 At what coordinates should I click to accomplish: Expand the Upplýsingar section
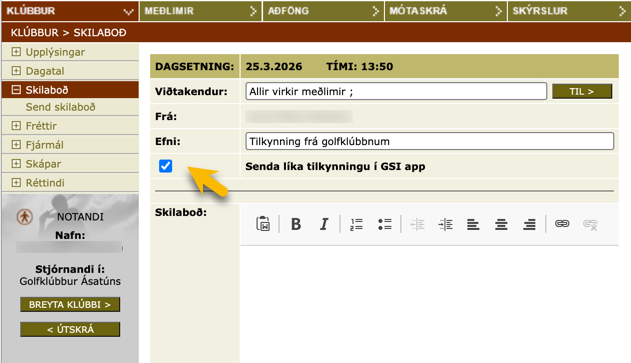(x=16, y=52)
